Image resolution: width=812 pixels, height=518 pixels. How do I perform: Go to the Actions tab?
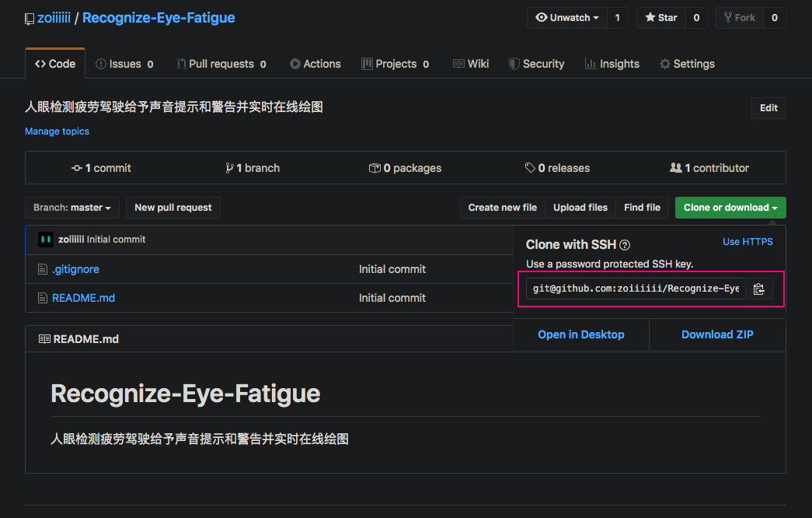[315, 64]
